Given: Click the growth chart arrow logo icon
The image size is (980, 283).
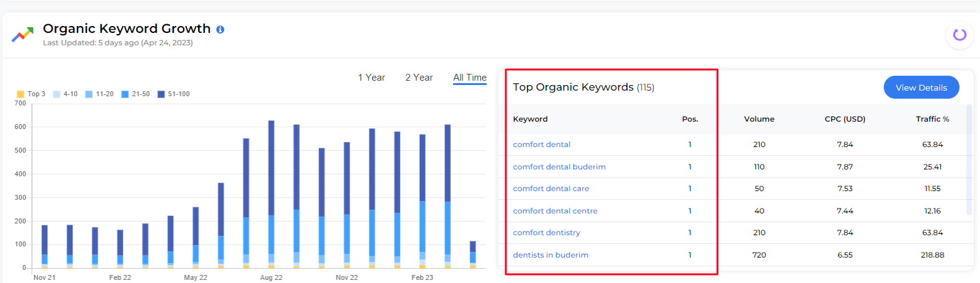Looking at the screenshot, I should [x=22, y=35].
